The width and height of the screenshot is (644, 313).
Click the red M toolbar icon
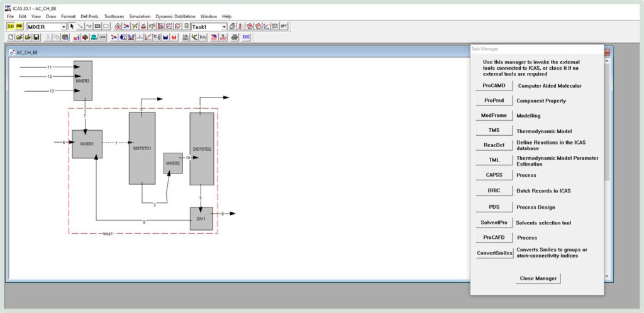174,37
